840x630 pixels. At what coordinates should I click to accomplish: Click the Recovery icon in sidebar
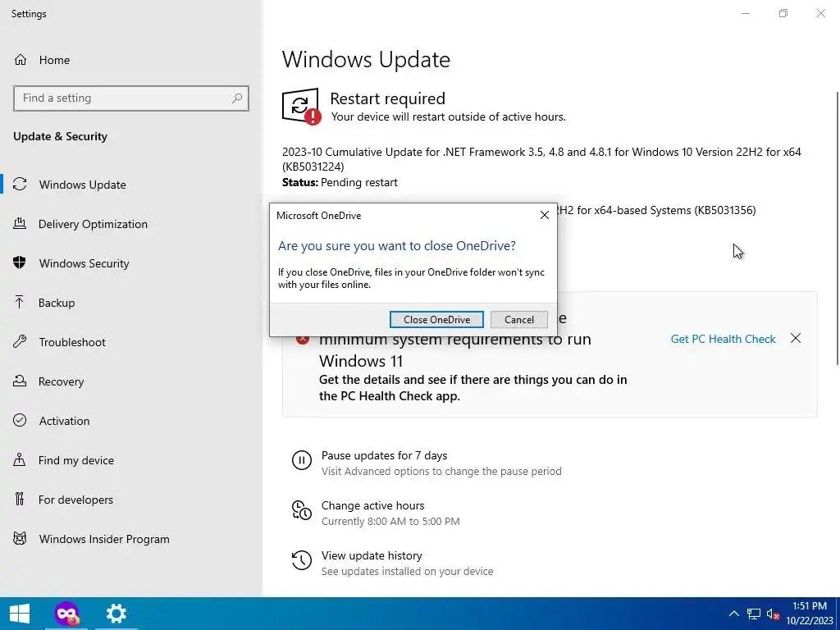tap(20, 381)
